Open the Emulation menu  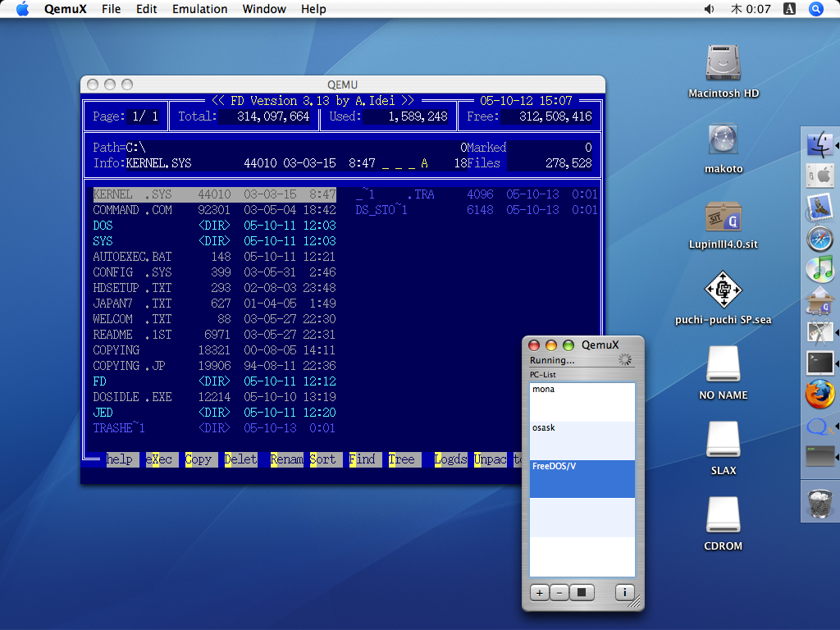point(200,9)
